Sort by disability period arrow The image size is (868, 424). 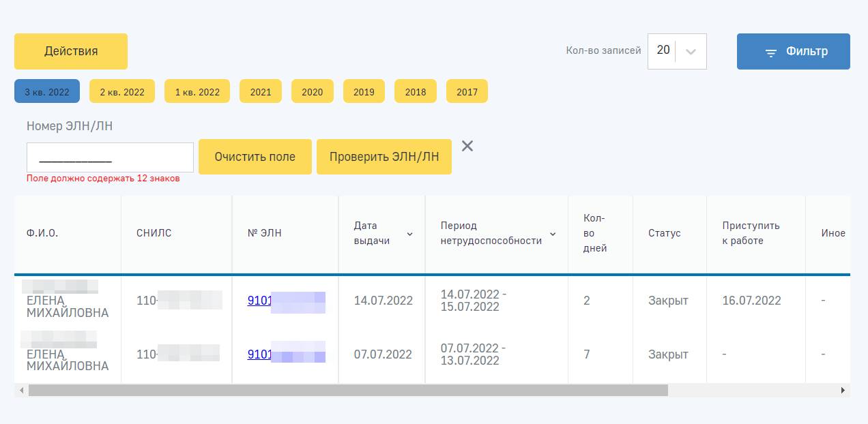[553, 234]
